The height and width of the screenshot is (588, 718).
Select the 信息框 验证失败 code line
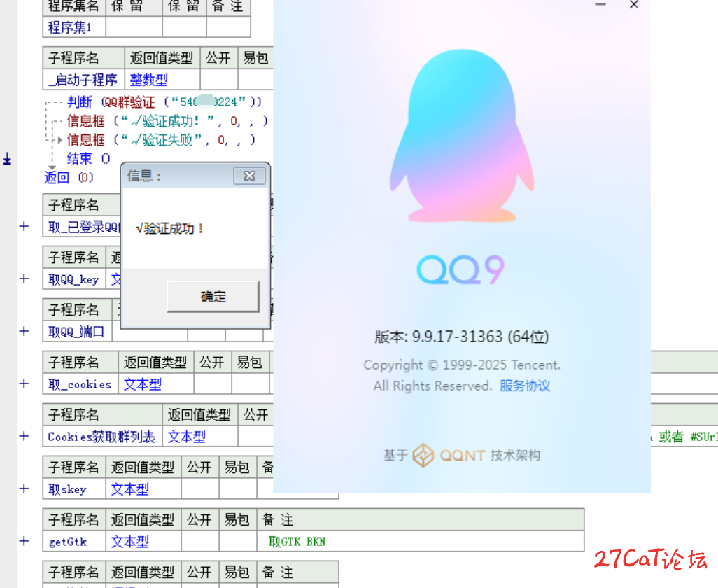(x=162, y=140)
